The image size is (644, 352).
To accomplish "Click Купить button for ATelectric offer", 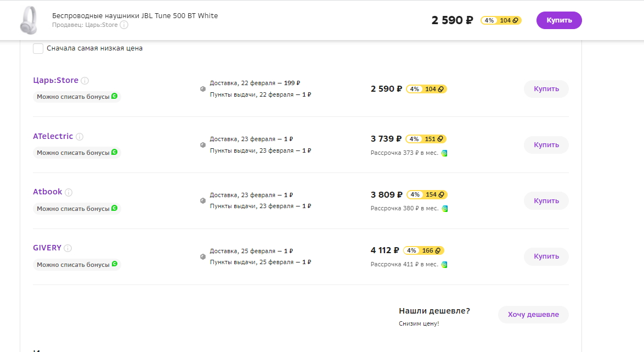I will (546, 145).
